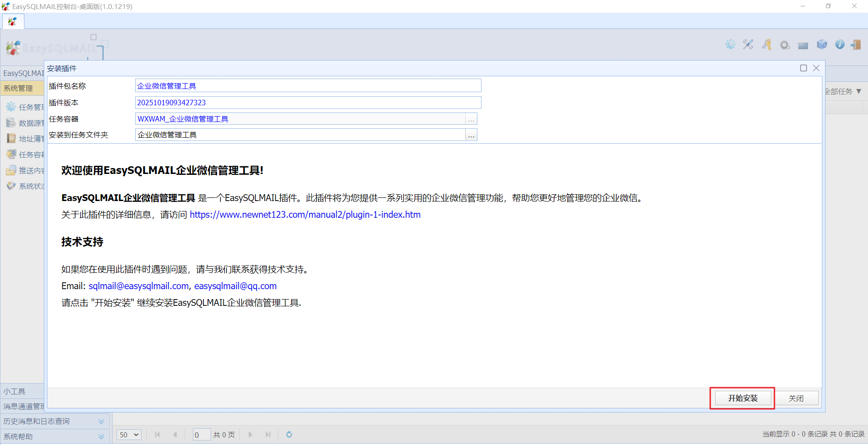Refresh the list with the reload icon

[289, 435]
